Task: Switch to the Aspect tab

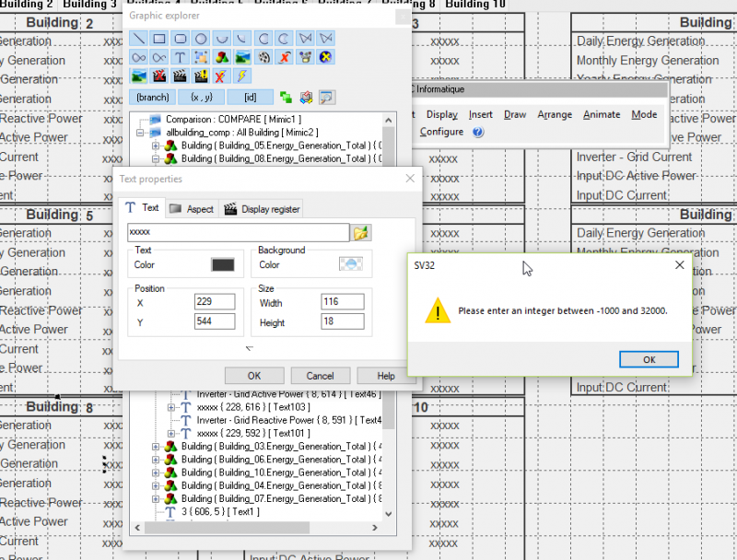Action: 192,209
